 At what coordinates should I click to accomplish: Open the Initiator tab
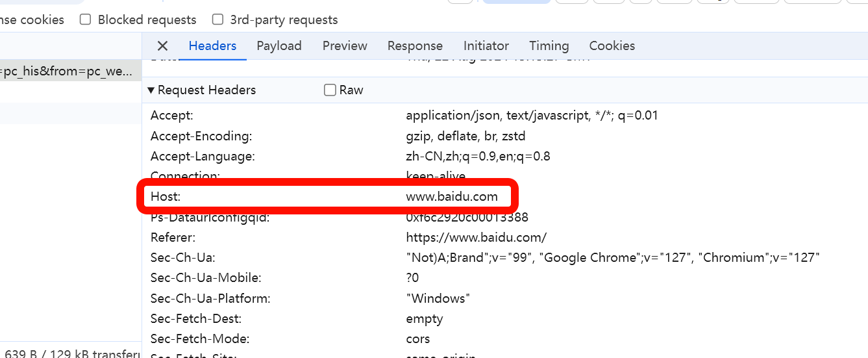coord(486,45)
